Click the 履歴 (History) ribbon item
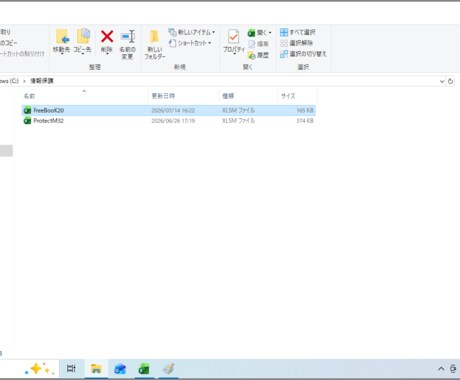Image resolution: width=460 pixels, height=380 pixels. click(258, 55)
